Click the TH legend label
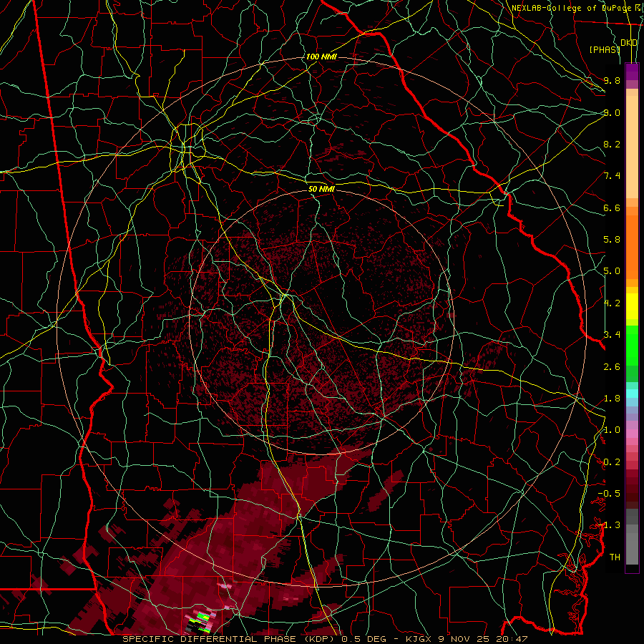The image size is (644, 644). (615, 557)
